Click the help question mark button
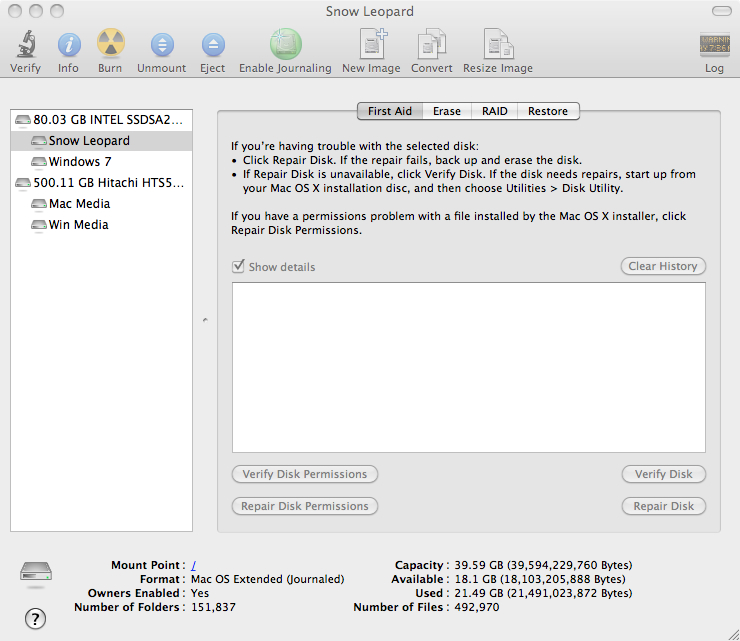Viewport: 740px width, 641px height. 35,618
